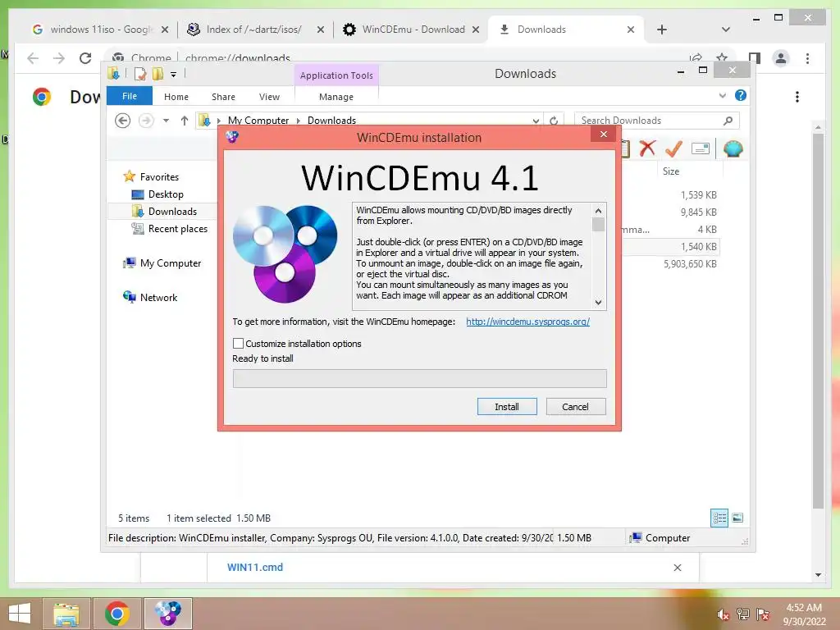Open recent locations dropdown in Explorer
840x630 pixels.
click(166, 121)
